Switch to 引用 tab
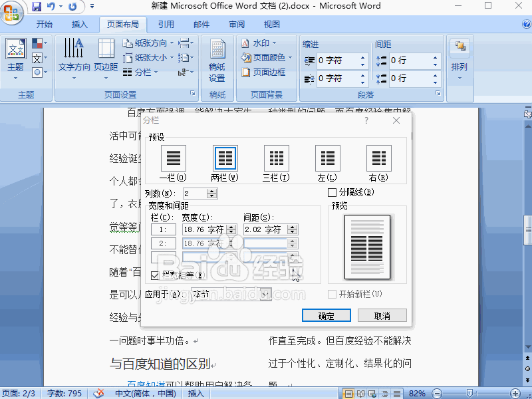The width and height of the screenshot is (532, 399). tap(166, 25)
